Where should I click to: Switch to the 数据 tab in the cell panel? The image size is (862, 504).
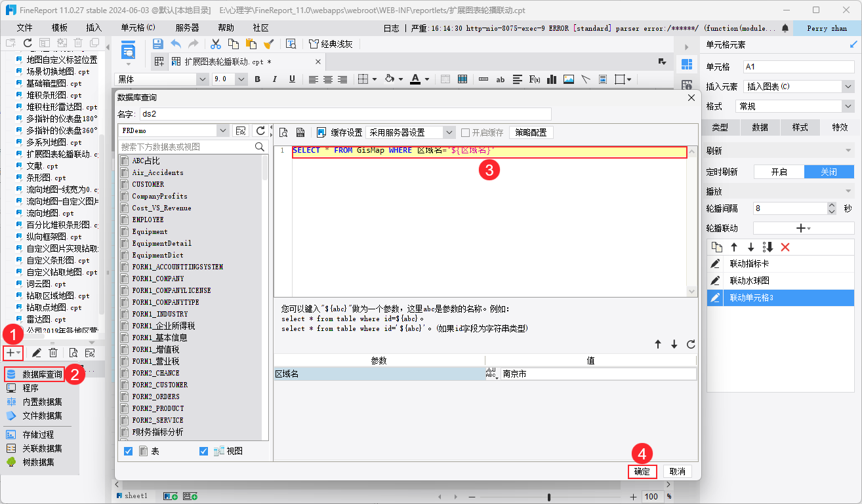pyautogui.click(x=760, y=127)
